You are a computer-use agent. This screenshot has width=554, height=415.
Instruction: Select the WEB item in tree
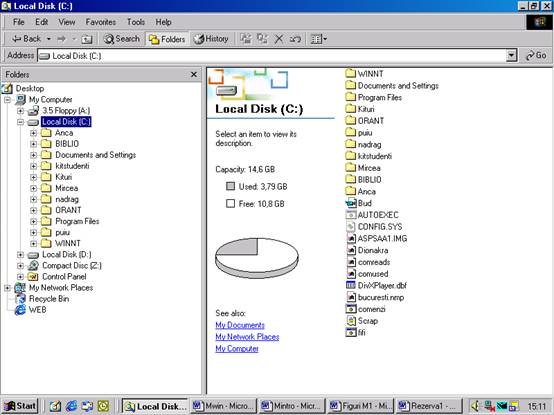click(37, 310)
